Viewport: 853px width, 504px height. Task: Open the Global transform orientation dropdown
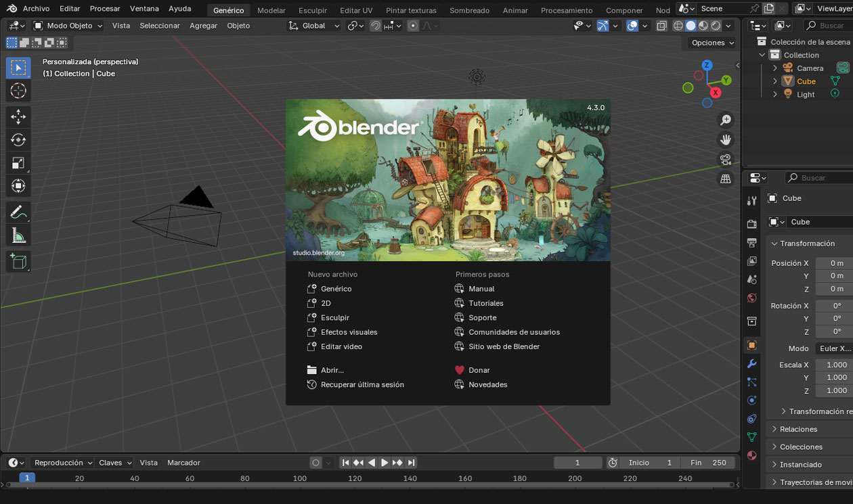point(315,26)
